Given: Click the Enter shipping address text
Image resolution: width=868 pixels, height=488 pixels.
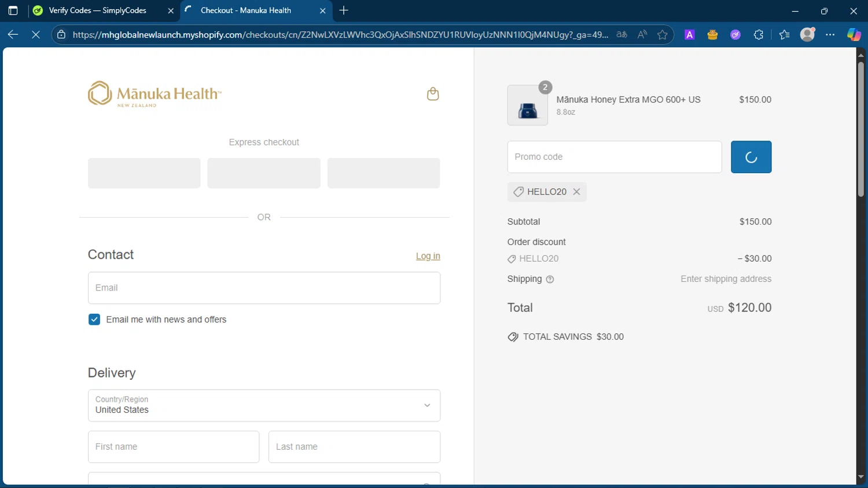Looking at the screenshot, I should [x=726, y=279].
